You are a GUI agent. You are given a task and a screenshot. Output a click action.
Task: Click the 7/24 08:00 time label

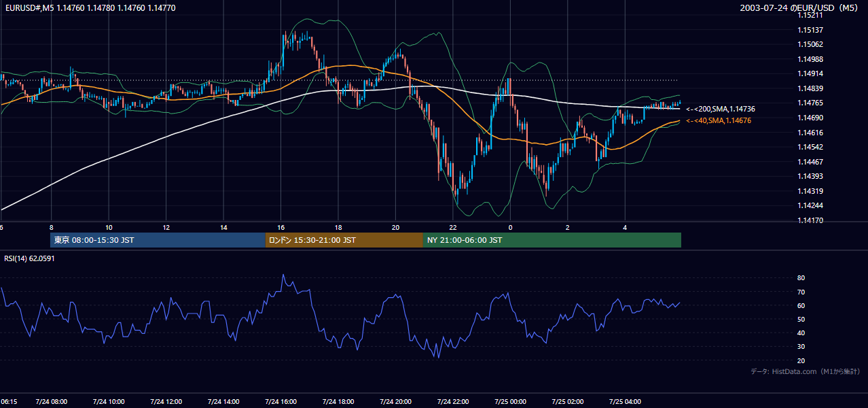click(51, 402)
